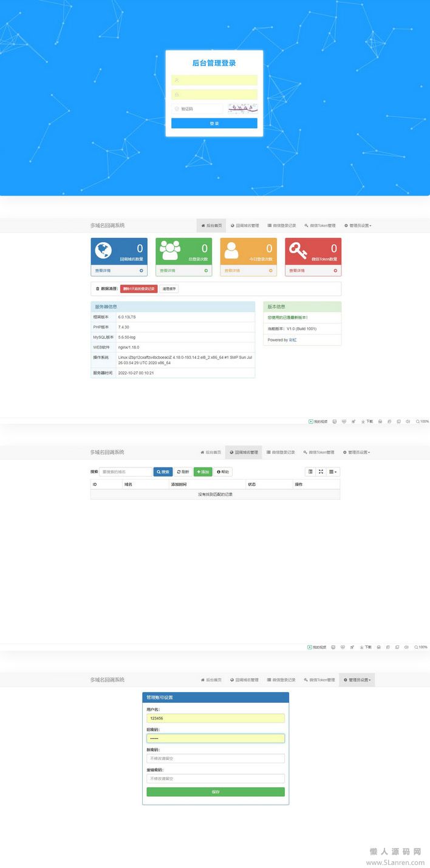Open 回调域名管理 tab on admin settings page
This screenshot has width=430, height=868.
tap(244, 680)
